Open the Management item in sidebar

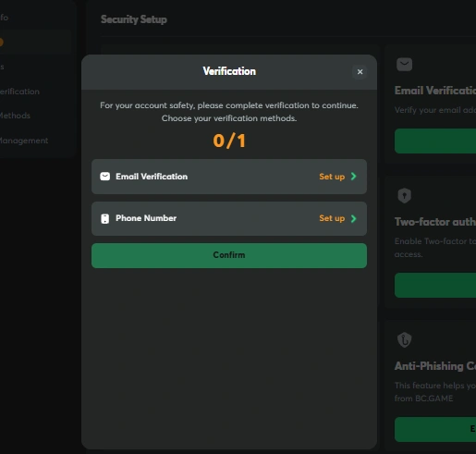coord(24,141)
